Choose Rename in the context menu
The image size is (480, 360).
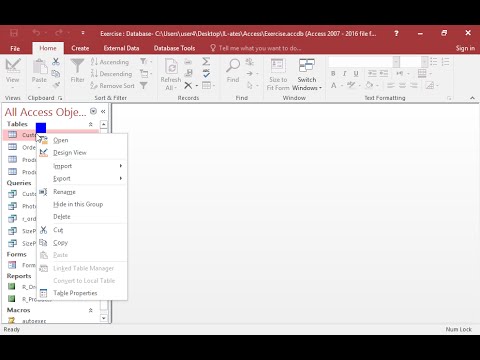pos(82,192)
